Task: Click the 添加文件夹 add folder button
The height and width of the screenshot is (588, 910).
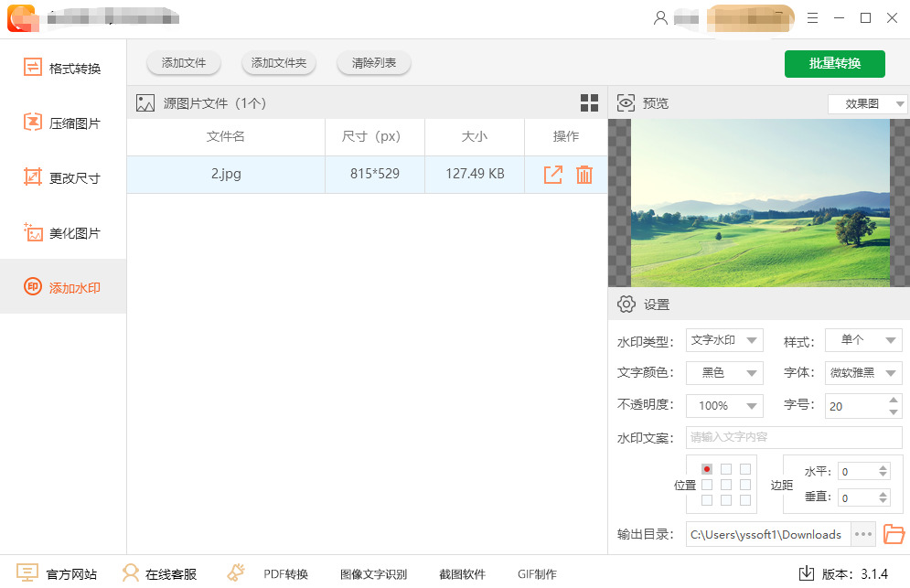Action: point(279,63)
